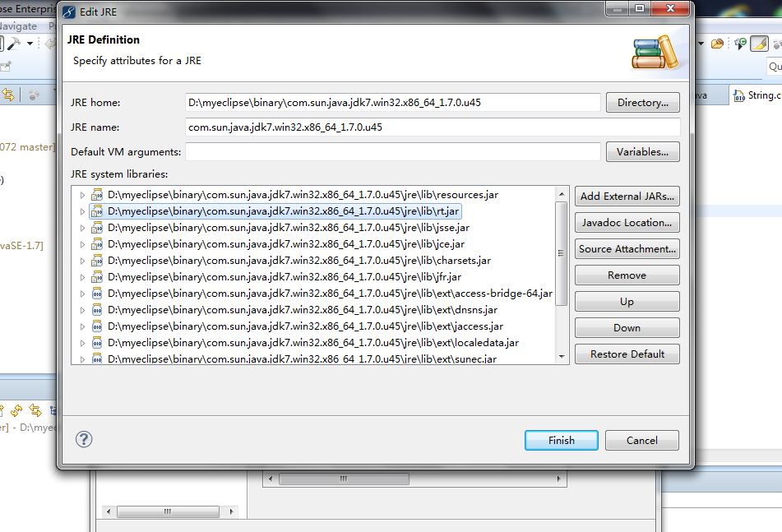782x532 pixels.
Task: Click the library list scrollbar thumb
Action: (562, 253)
